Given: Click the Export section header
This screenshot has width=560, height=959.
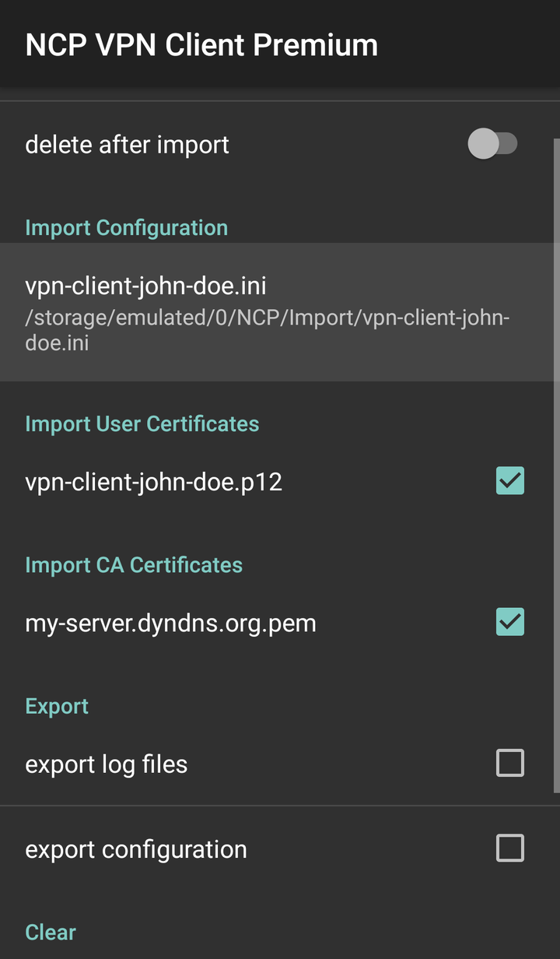Looking at the screenshot, I should tap(57, 707).
